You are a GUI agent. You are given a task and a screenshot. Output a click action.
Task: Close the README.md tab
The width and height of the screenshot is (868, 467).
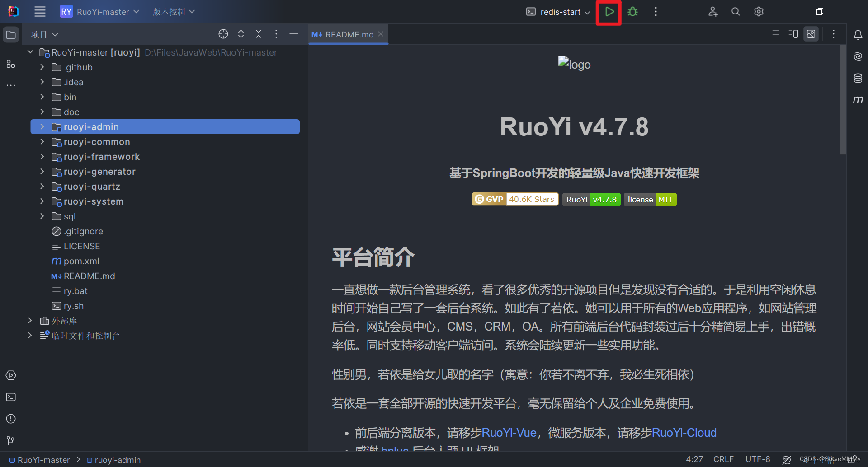click(x=381, y=34)
